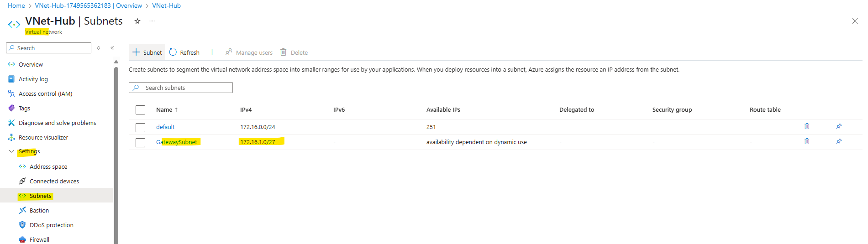Image resolution: width=868 pixels, height=244 pixels.
Task: Open the GatewaySubnet link
Action: (x=177, y=142)
